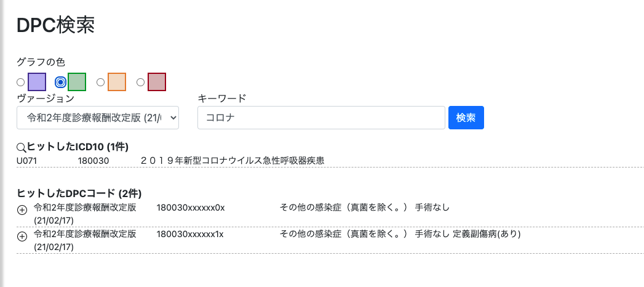The width and height of the screenshot is (644, 287).
Task: Click the 新型コロナウイルス急性呼吸器疾患 disease name
Action: tap(233, 160)
